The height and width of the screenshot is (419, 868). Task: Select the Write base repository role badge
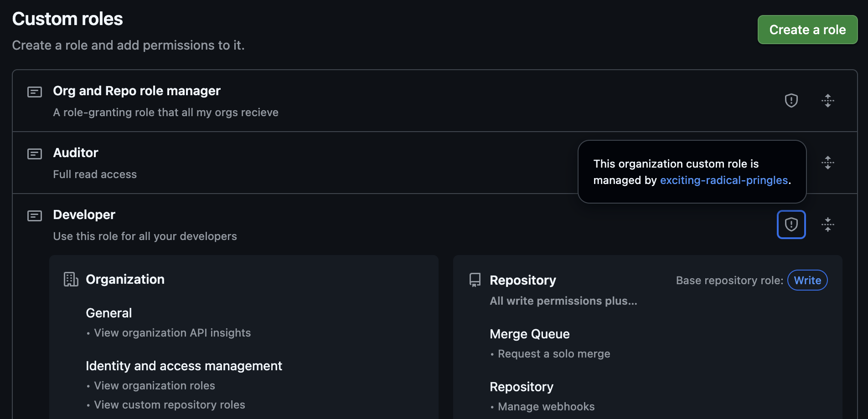(807, 280)
